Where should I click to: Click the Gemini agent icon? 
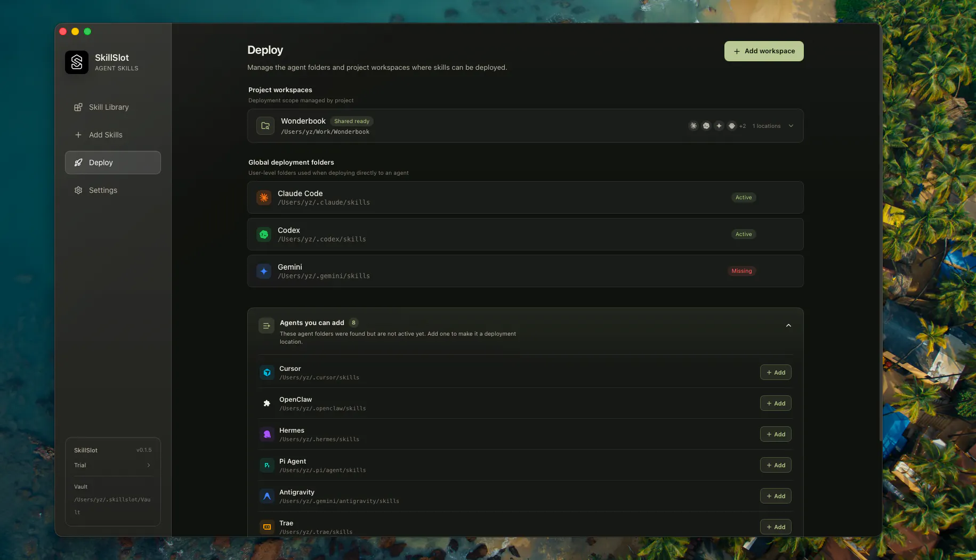[264, 271]
